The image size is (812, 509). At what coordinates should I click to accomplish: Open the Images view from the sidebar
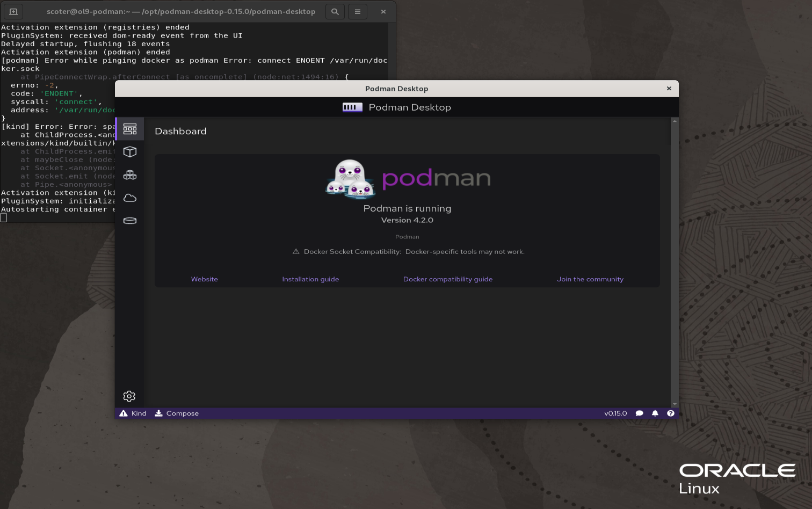point(130,198)
